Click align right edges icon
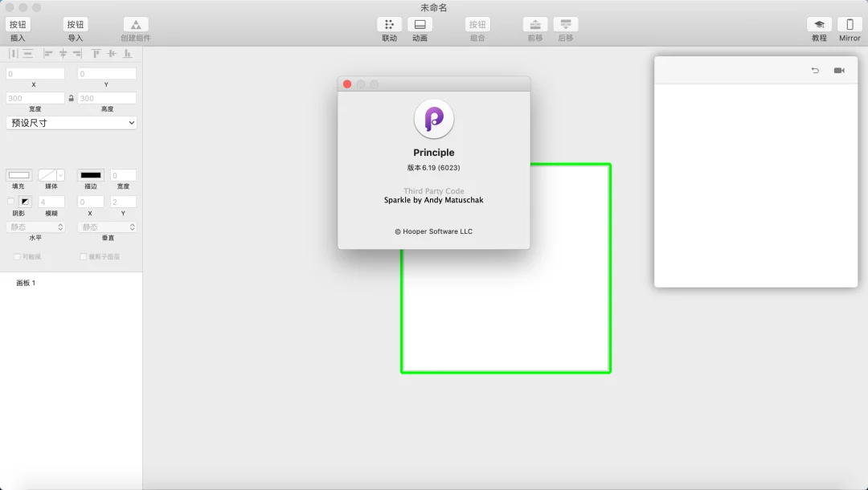The width and height of the screenshot is (868, 490). click(77, 54)
